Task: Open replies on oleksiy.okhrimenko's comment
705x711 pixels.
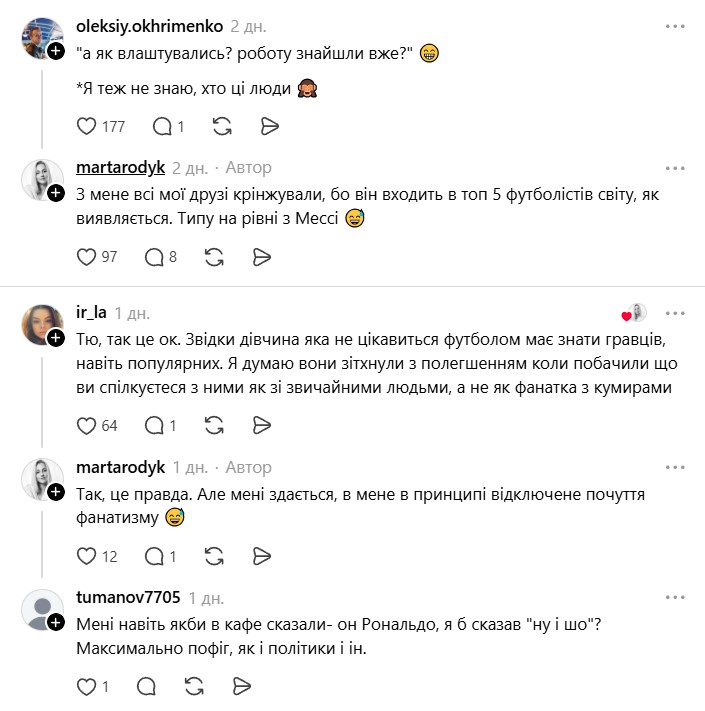Action: tap(160, 126)
